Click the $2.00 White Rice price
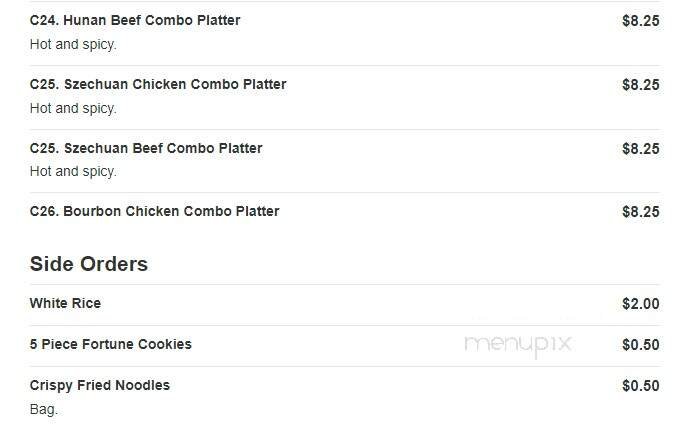 (640, 304)
